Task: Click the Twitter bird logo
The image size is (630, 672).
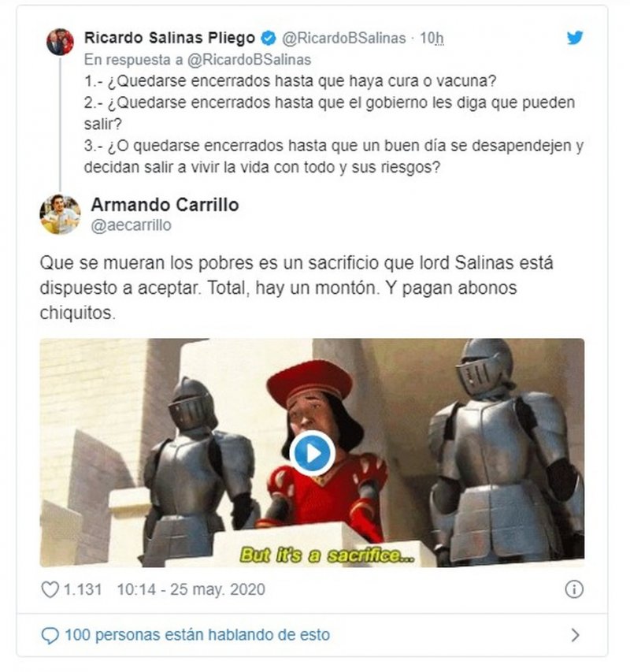Action: [x=575, y=38]
